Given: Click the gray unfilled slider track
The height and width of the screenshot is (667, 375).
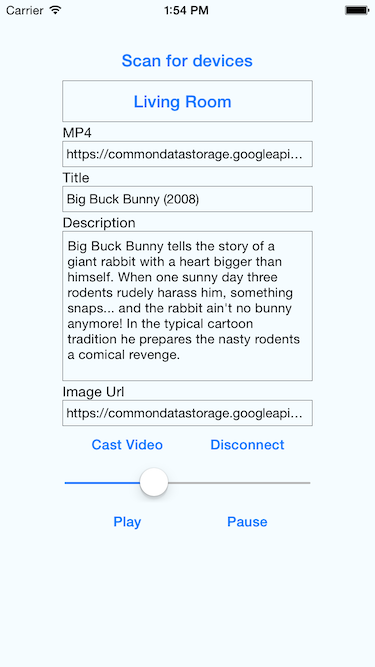Looking at the screenshot, I should pyautogui.click(x=239, y=483).
